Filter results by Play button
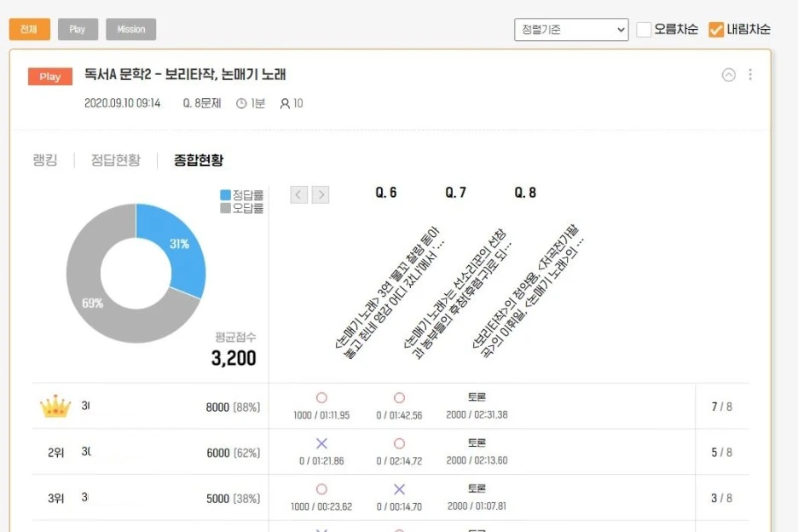 coord(78,29)
